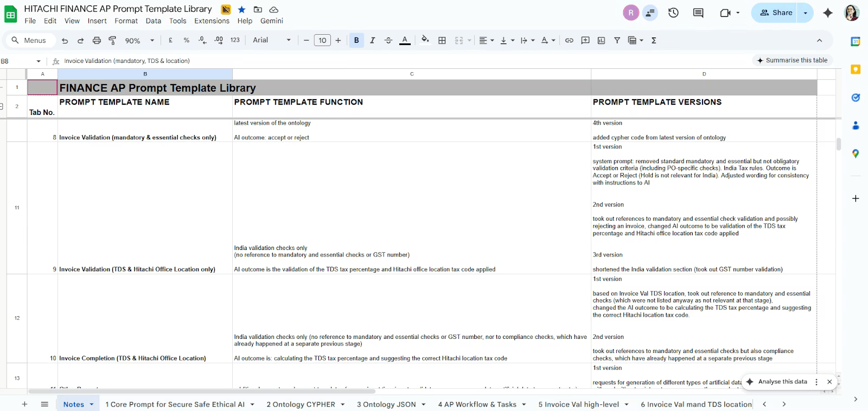Screen dimensions: 868x411
Task: Toggle italic formatting
Action: [372, 40]
